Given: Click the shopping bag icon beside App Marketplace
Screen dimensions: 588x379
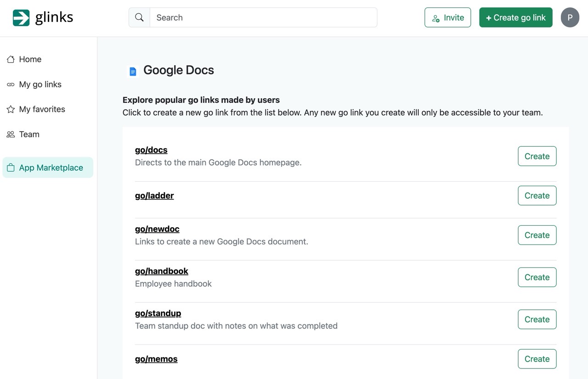Looking at the screenshot, I should point(11,168).
